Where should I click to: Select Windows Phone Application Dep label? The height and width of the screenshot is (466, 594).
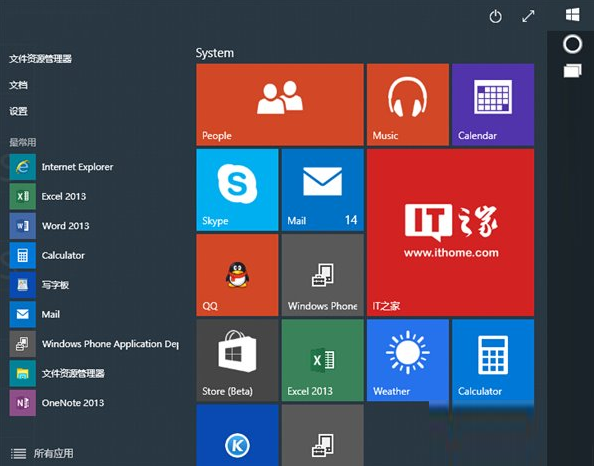(110, 344)
